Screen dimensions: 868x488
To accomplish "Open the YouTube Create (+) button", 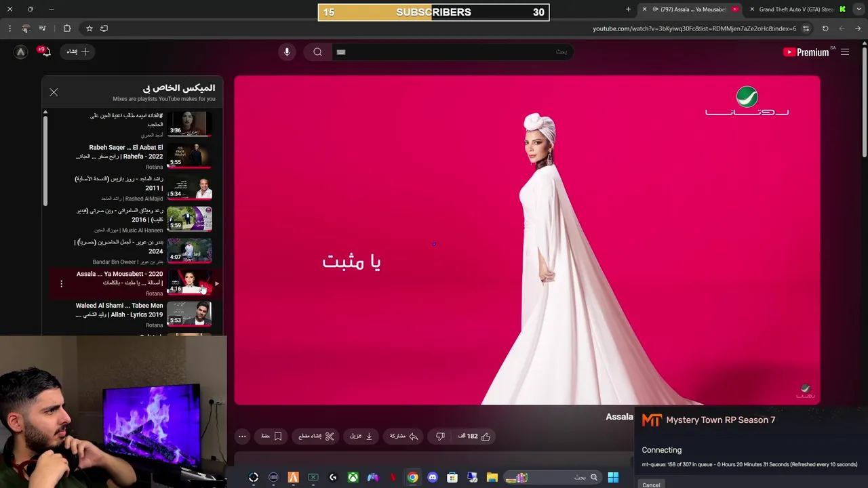I will [77, 52].
